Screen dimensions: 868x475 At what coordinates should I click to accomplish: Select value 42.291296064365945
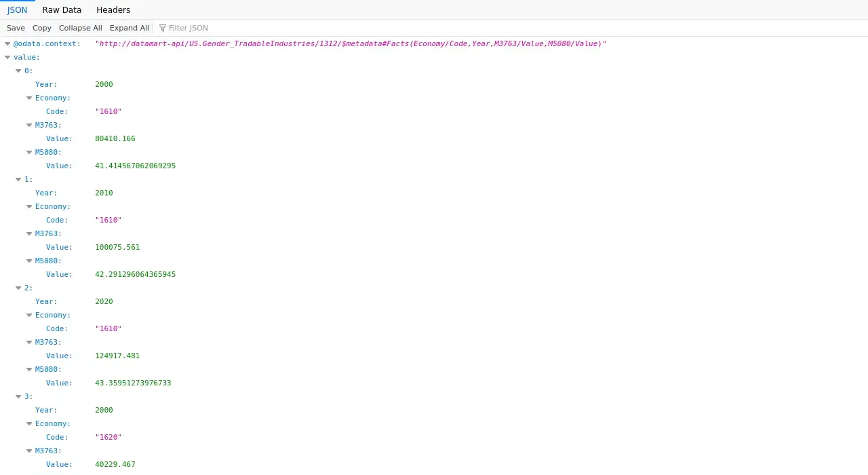coord(136,274)
